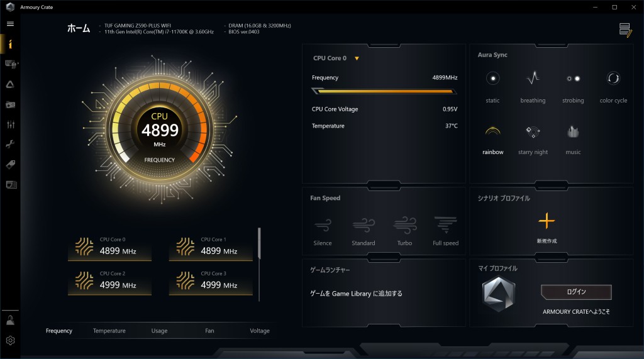Create a new scenario profile with plus
The image size is (644, 359).
click(547, 221)
